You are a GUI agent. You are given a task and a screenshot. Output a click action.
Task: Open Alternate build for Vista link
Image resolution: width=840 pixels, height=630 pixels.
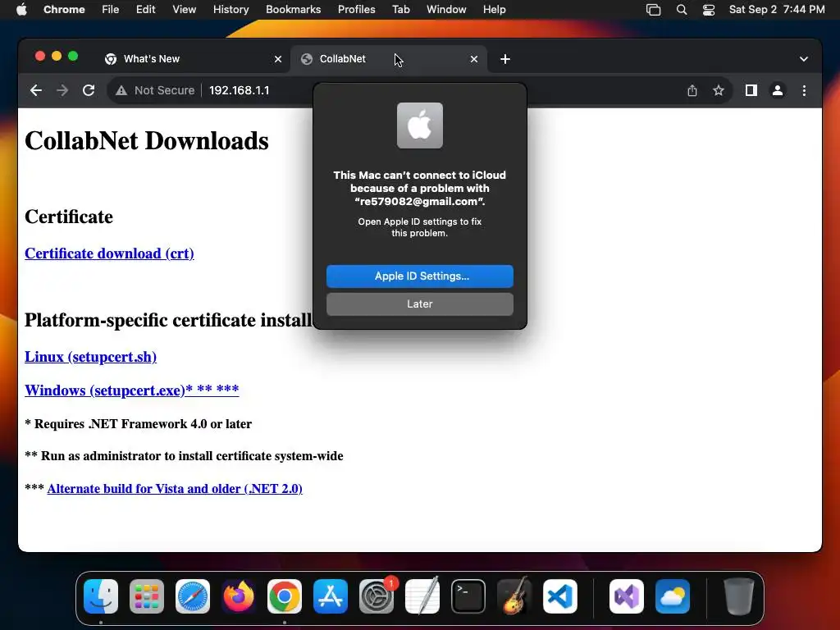point(175,489)
